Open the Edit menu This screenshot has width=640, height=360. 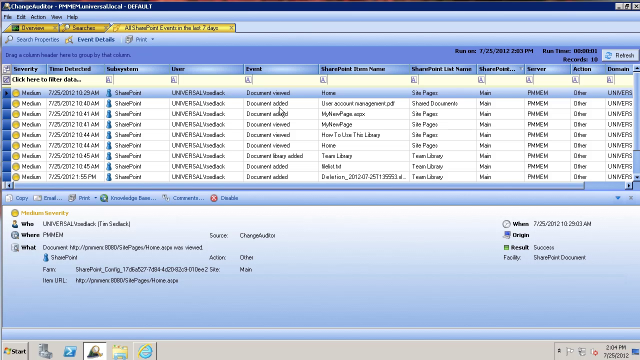(21, 17)
